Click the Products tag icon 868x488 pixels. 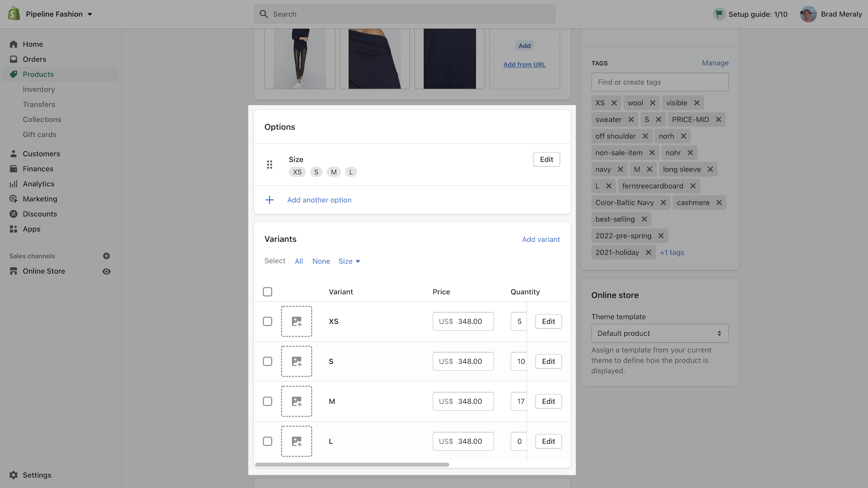point(14,74)
